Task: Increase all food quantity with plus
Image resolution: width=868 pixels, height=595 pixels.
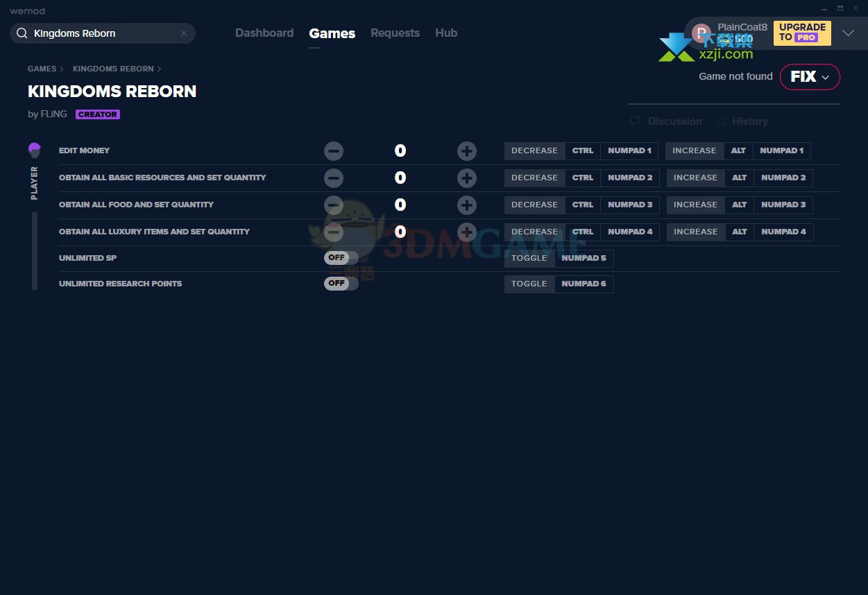Action: click(467, 205)
